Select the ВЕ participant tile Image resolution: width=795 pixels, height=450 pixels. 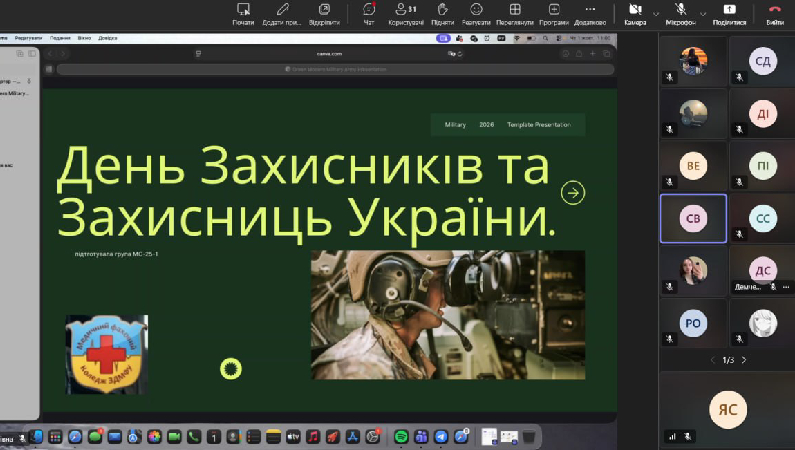click(x=693, y=166)
